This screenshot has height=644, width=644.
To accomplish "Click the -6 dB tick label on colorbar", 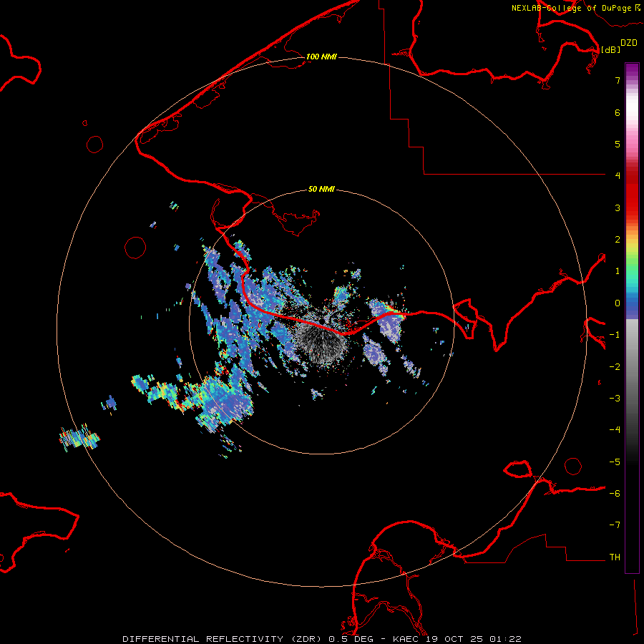I will click(x=615, y=494).
